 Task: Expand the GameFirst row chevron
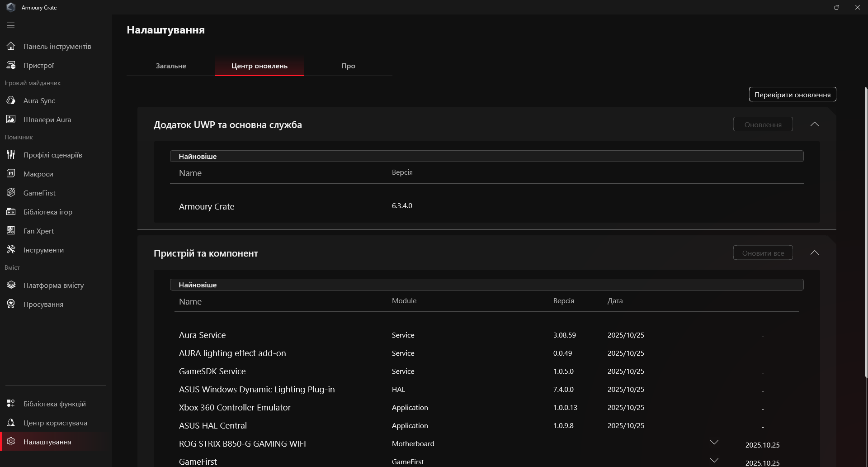pyautogui.click(x=714, y=461)
